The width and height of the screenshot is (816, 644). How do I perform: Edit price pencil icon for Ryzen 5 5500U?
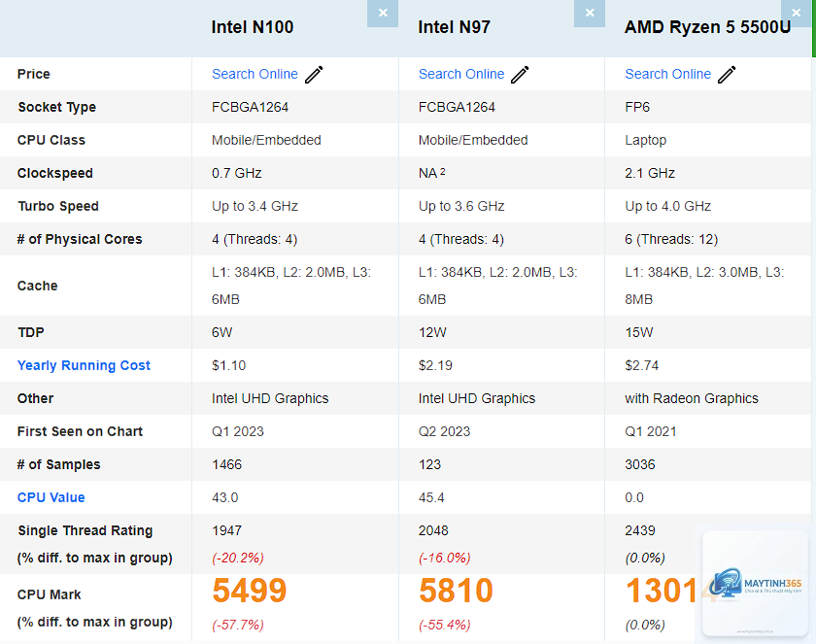(x=727, y=75)
